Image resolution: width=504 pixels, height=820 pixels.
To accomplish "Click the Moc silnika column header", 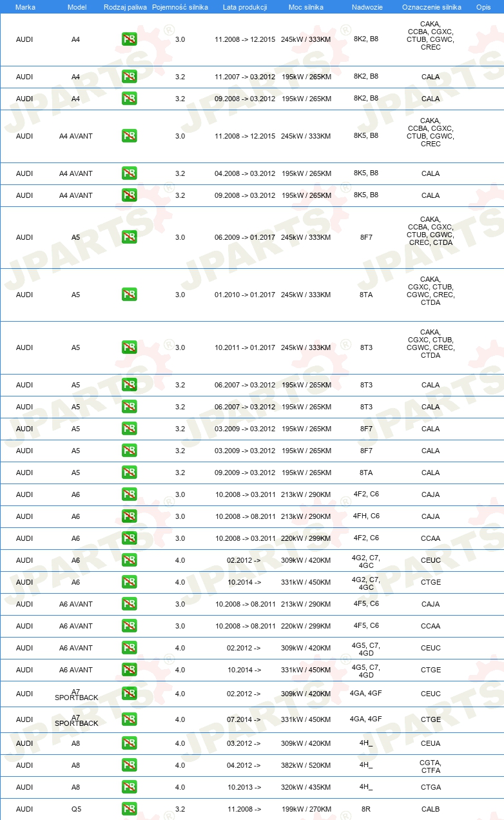I will tap(306, 6).
